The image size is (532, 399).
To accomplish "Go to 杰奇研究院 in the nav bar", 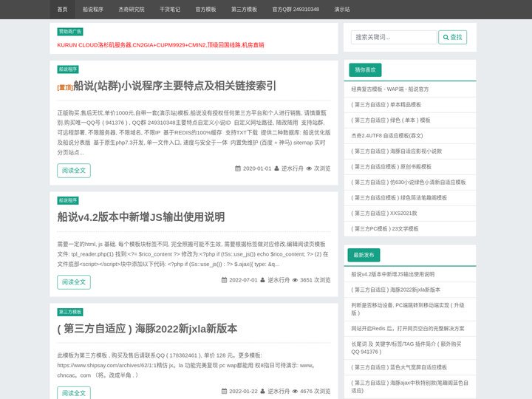I will [x=132, y=10].
